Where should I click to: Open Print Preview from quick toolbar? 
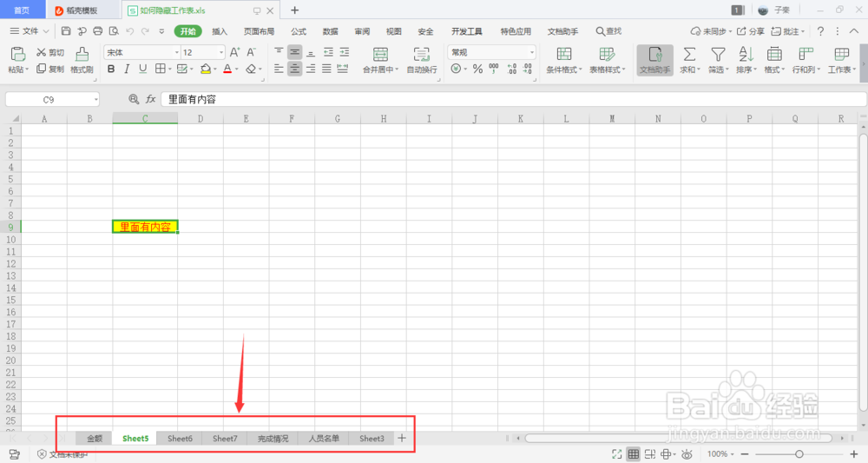click(x=114, y=31)
